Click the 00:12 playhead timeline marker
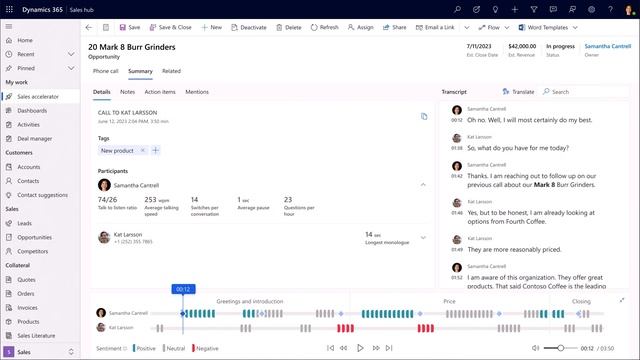640x360 pixels. click(183, 289)
